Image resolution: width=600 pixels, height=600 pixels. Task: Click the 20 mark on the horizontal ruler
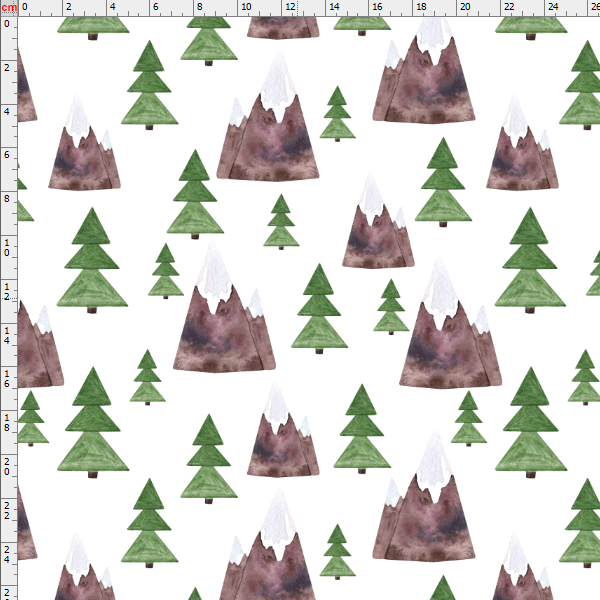pos(465,7)
